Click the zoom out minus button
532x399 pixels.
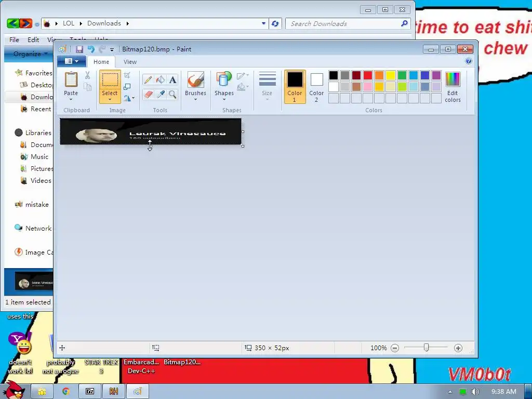tap(395, 348)
